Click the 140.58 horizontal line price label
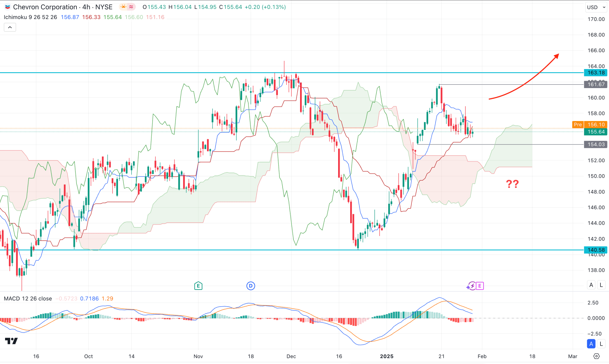This screenshot has width=609, height=364. pos(596,250)
